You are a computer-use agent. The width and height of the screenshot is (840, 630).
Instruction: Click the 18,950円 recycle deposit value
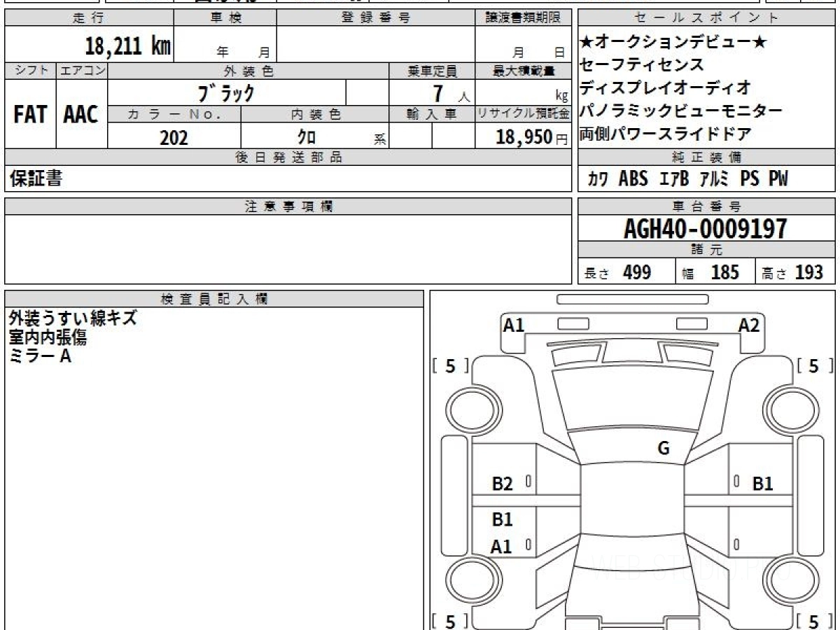tap(532, 137)
